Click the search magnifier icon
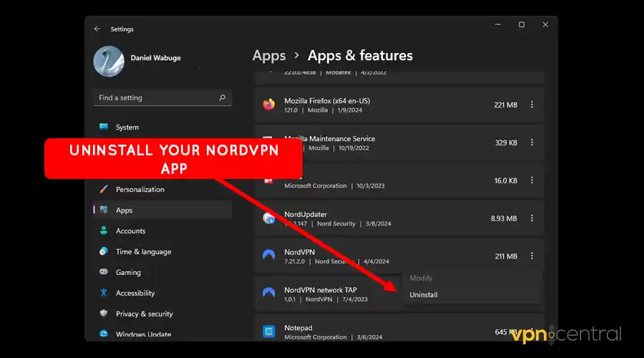The height and width of the screenshot is (358, 644). [x=223, y=97]
